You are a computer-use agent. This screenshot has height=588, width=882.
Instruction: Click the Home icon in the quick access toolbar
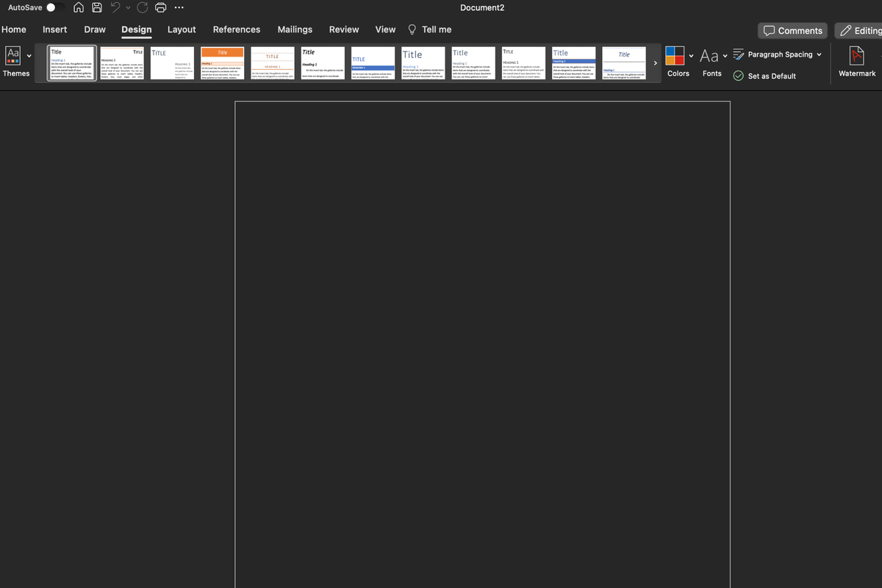point(79,7)
